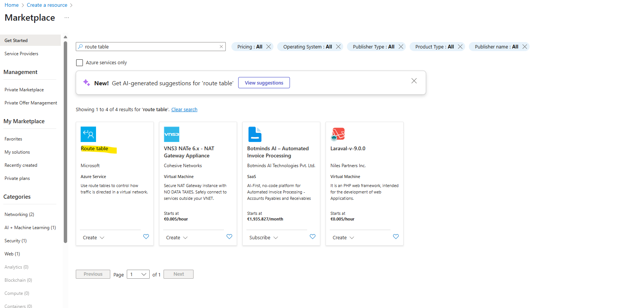This screenshot has width=644, height=308.
Task: Expand the Subscribe dropdown on Botminds AI
Action: [x=264, y=238]
